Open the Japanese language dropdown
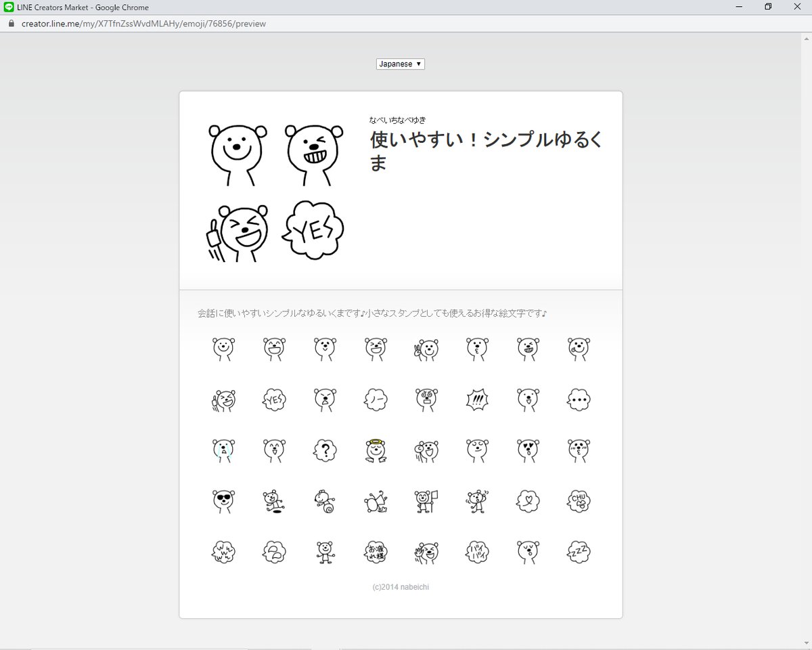Viewport: 812px width, 650px height. 401,64
